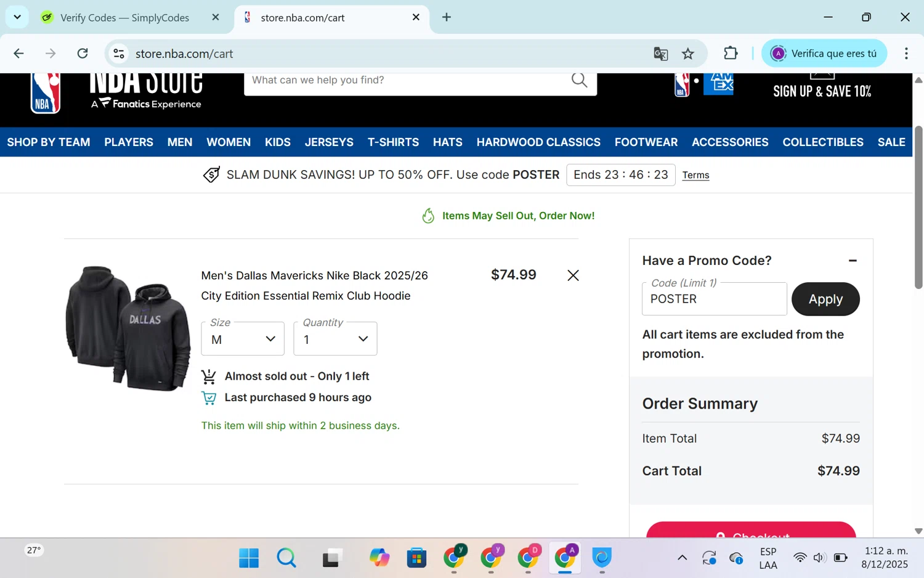Viewport: 924px width, 578px height.
Task: Open the FOOTWEAR menu
Action: (646, 142)
